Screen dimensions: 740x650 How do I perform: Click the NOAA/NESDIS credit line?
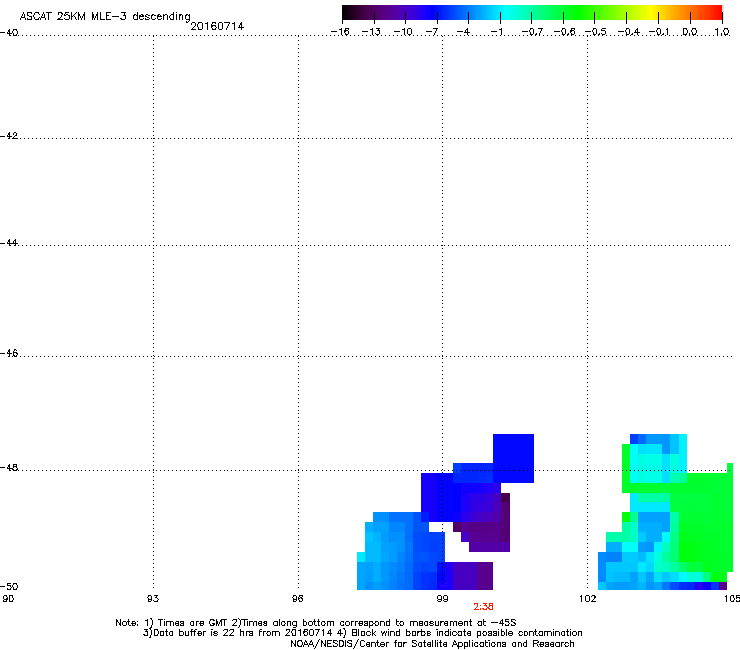coord(432,644)
